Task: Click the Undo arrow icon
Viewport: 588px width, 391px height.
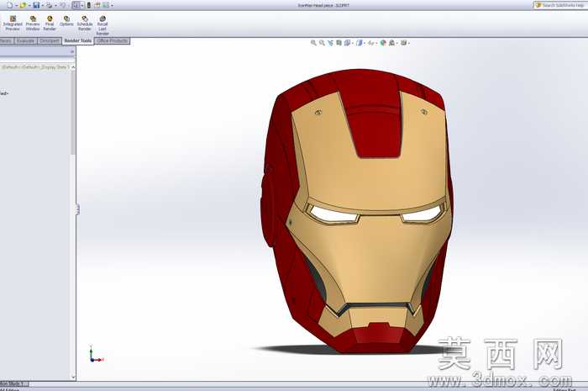Action: pyautogui.click(x=63, y=5)
